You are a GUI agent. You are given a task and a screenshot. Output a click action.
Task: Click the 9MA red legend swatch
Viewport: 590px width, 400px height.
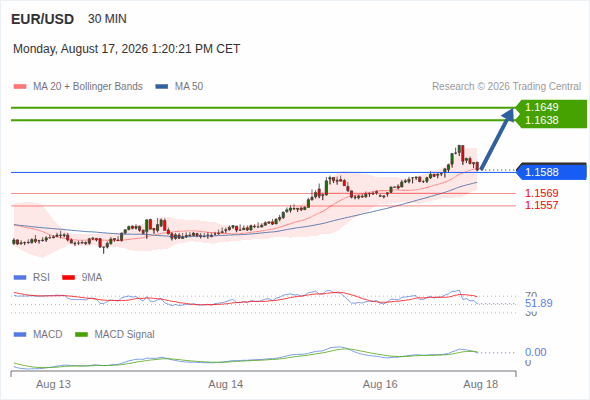point(68,278)
